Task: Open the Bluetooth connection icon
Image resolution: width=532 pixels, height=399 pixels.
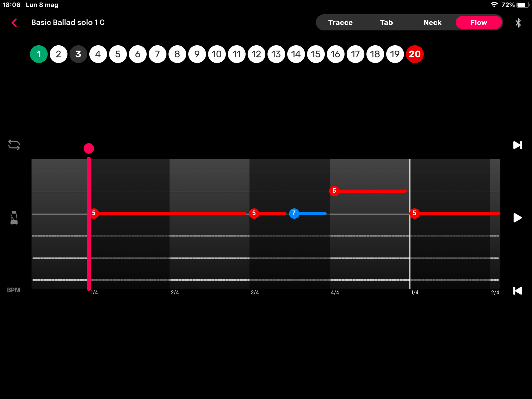Action: click(518, 23)
